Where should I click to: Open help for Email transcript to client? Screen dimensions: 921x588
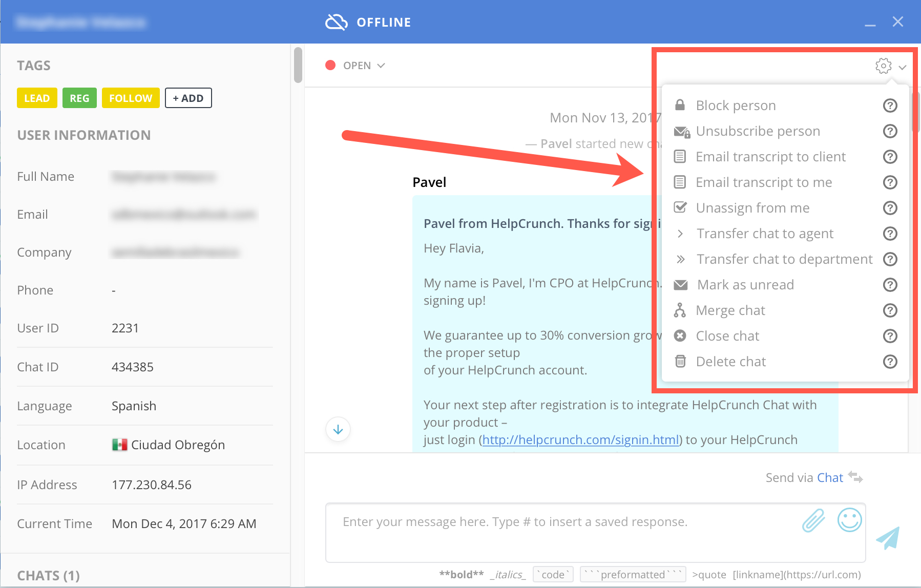tap(890, 157)
